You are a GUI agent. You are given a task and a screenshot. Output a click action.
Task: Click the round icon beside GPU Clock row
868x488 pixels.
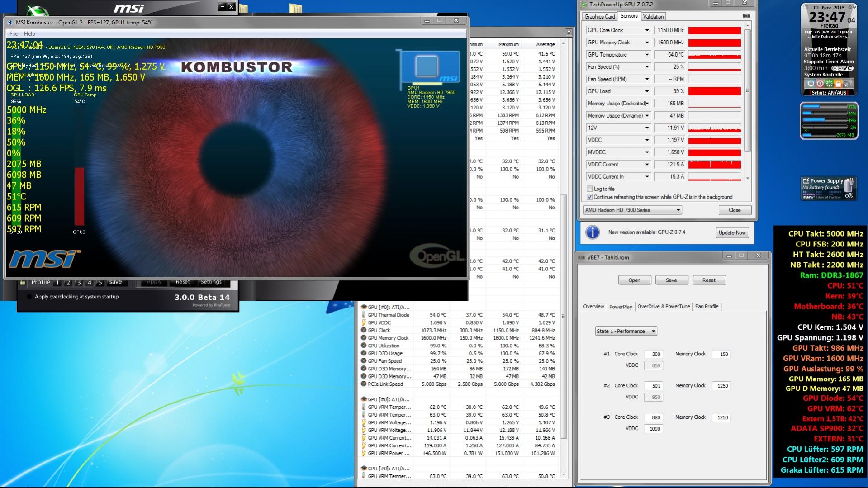click(364, 330)
